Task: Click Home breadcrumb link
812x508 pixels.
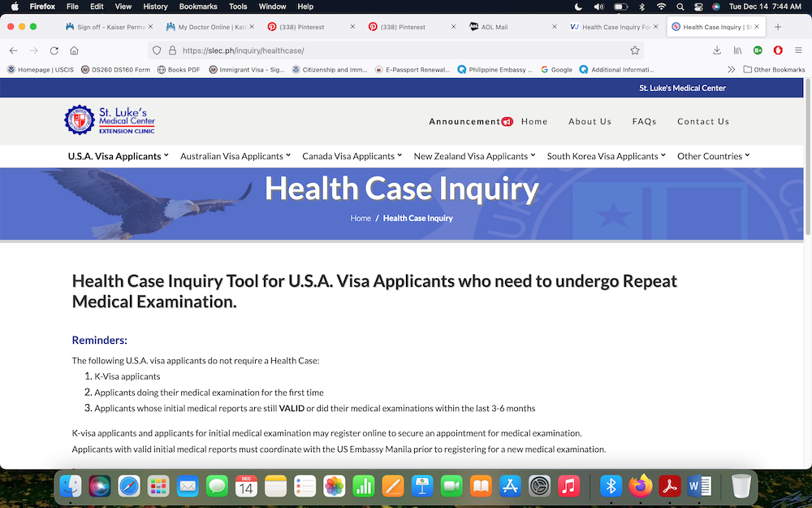Action: (361, 218)
